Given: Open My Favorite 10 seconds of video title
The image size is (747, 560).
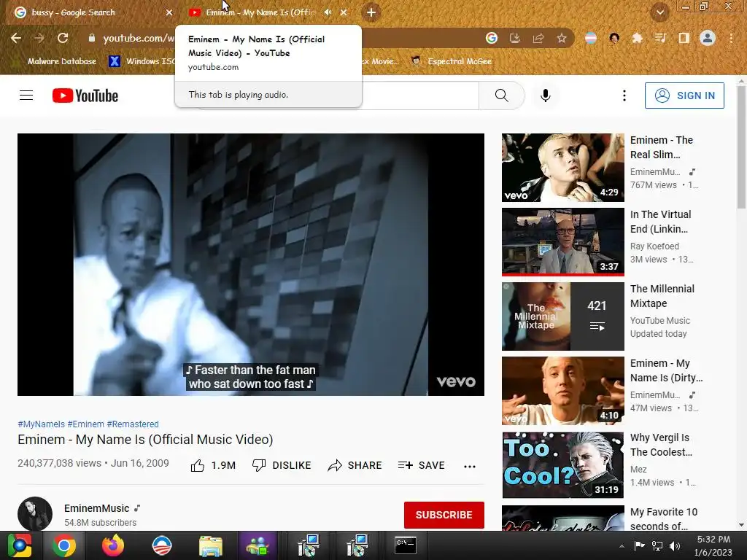Looking at the screenshot, I should (664, 518).
